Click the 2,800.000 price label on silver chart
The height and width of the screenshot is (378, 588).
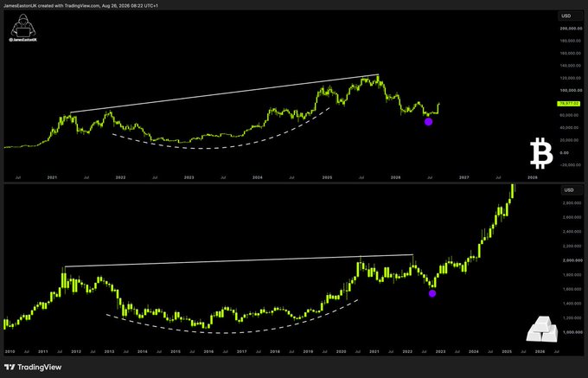[x=572, y=203]
